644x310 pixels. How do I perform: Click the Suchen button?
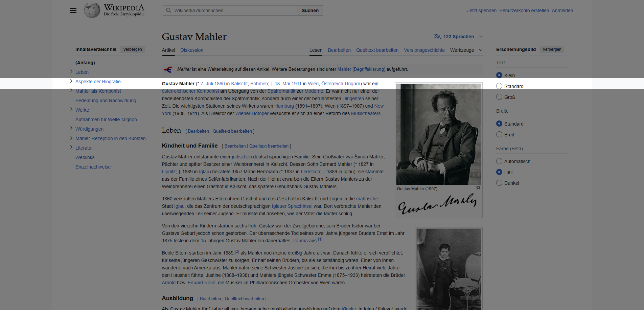click(x=310, y=10)
